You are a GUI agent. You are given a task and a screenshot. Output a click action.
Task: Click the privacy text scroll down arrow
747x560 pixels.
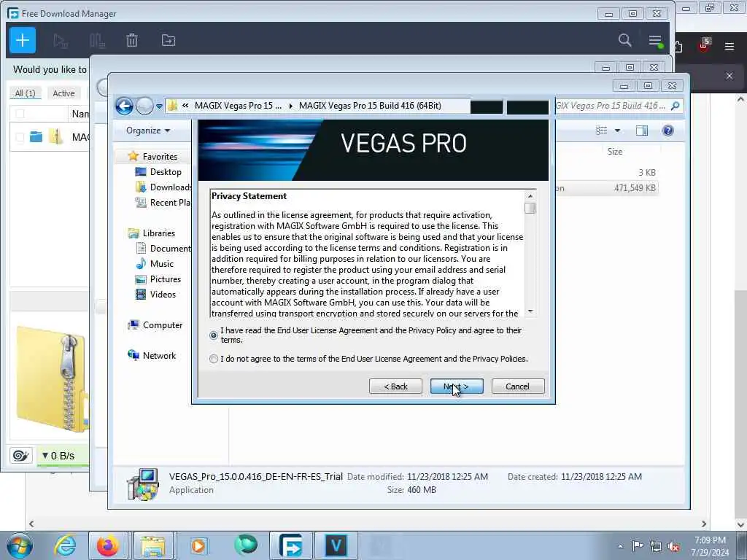point(530,311)
